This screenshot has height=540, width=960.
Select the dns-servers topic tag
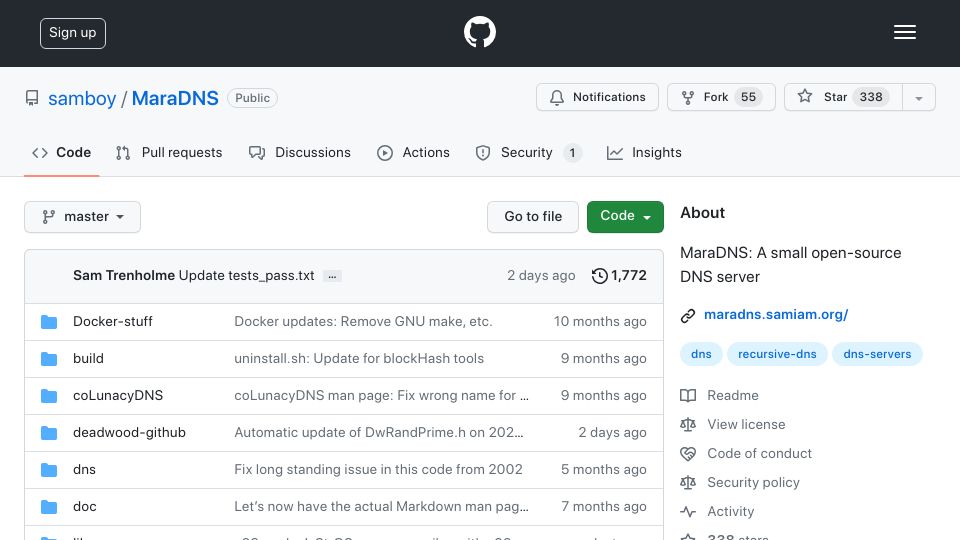(x=877, y=354)
